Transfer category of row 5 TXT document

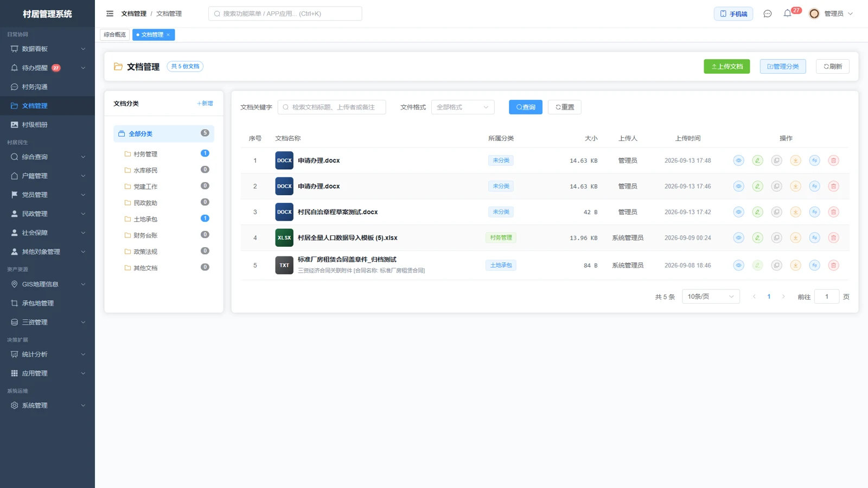click(814, 265)
